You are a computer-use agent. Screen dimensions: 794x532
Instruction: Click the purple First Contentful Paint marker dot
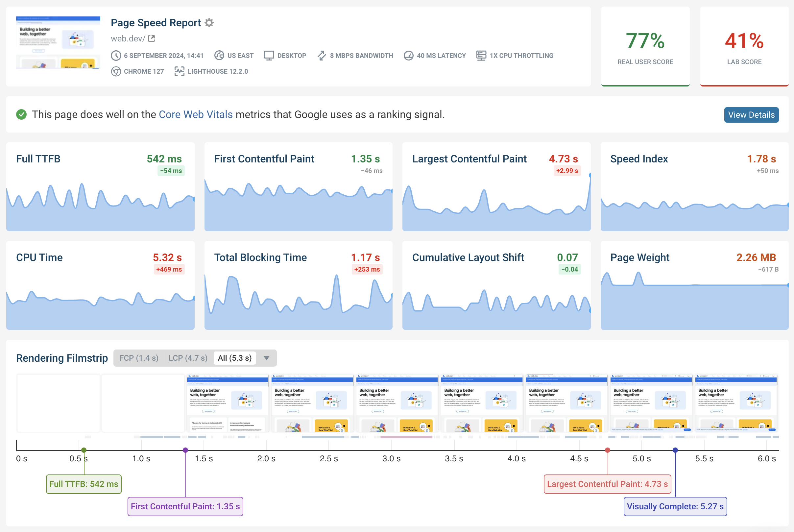pyautogui.click(x=185, y=450)
